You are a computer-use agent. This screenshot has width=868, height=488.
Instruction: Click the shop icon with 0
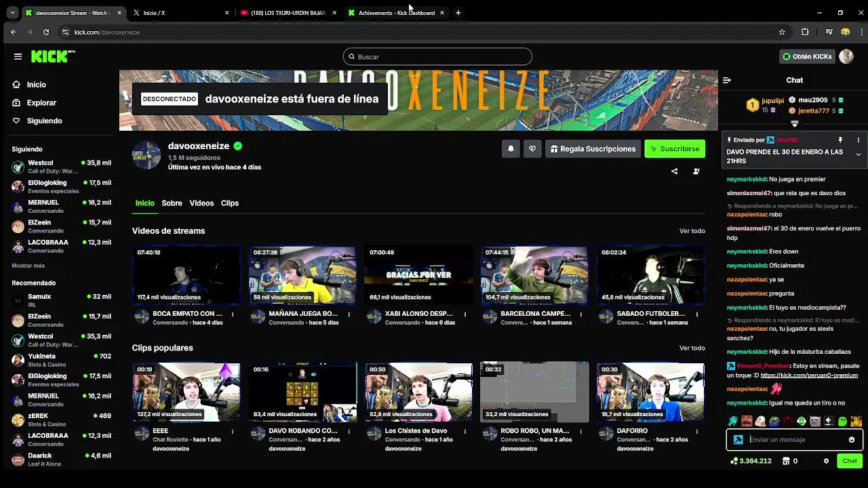tap(790, 461)
